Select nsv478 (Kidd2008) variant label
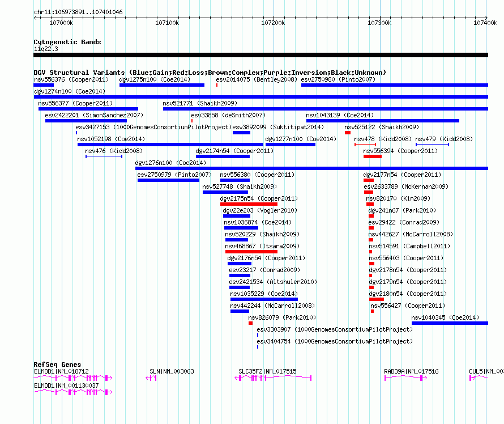This screenshot has height=424, width=504. (383, 139)
